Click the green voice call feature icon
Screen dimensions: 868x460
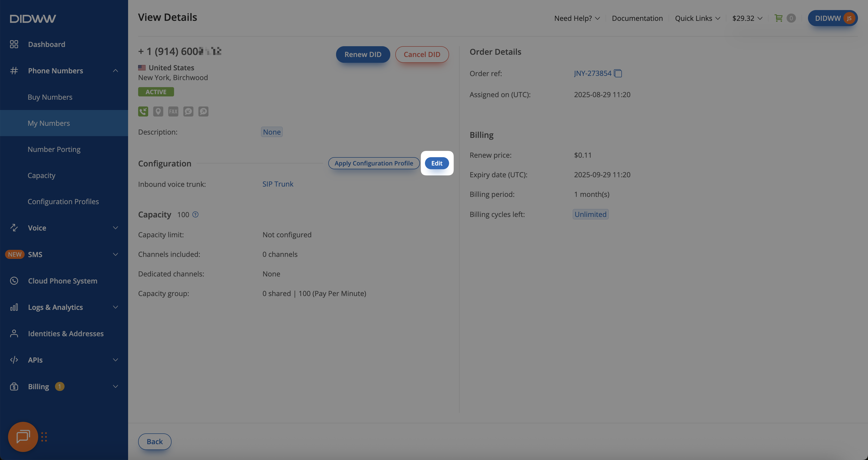(x=143, y=111)
